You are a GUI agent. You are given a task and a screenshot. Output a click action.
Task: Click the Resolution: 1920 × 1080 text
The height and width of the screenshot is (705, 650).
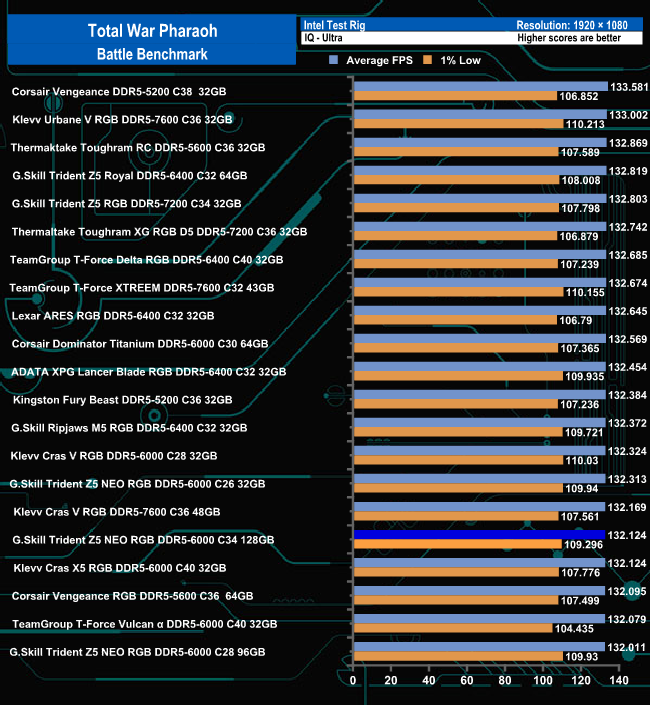click(572, 25)
